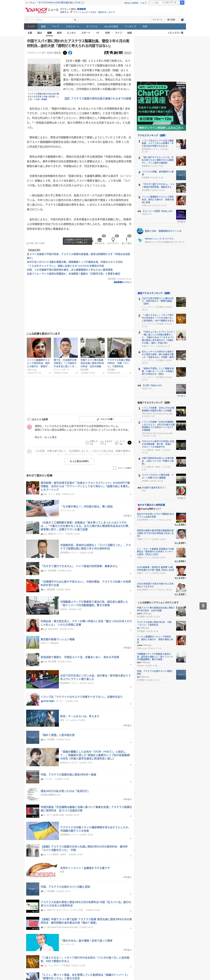Share the first comment on X
The width and height of the screenshot is (210, 980).
click(129, 442)
